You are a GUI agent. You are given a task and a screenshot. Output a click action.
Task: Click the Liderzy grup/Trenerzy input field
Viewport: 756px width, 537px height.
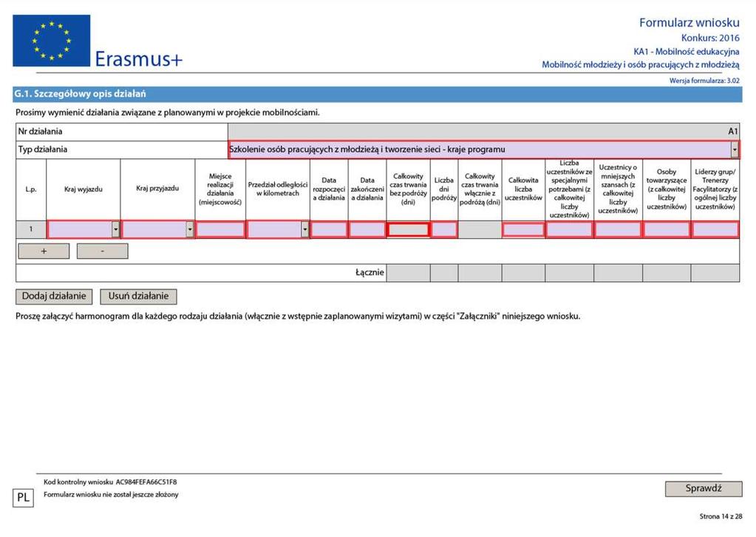point(715,229)
